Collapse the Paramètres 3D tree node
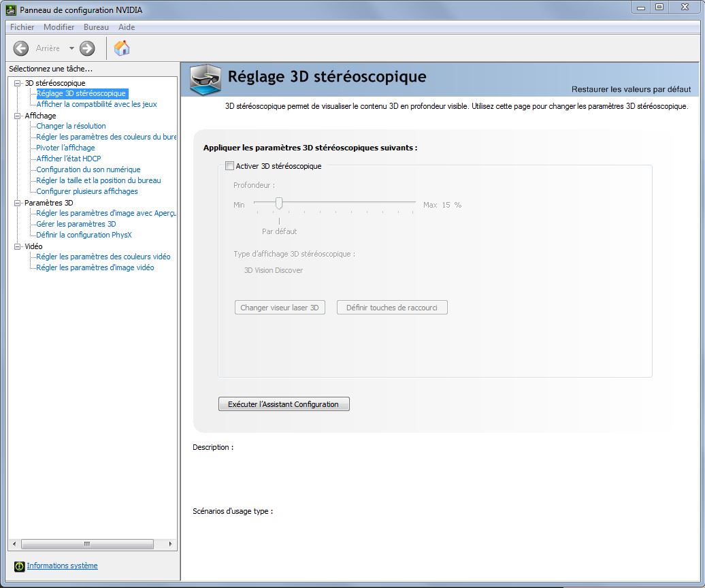Image resolution: width=705 pixels, height=588 pixels. pos(18,203)
